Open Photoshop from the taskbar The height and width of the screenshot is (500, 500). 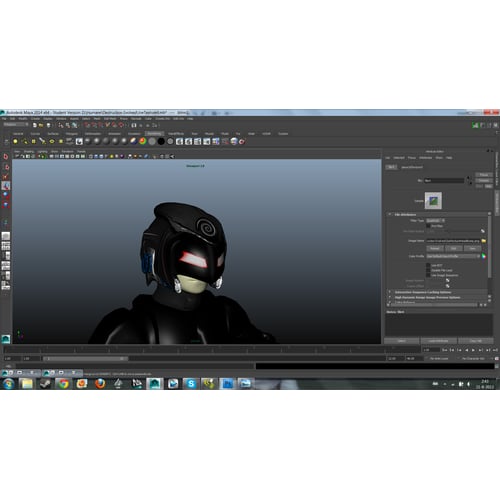point(228,384)
